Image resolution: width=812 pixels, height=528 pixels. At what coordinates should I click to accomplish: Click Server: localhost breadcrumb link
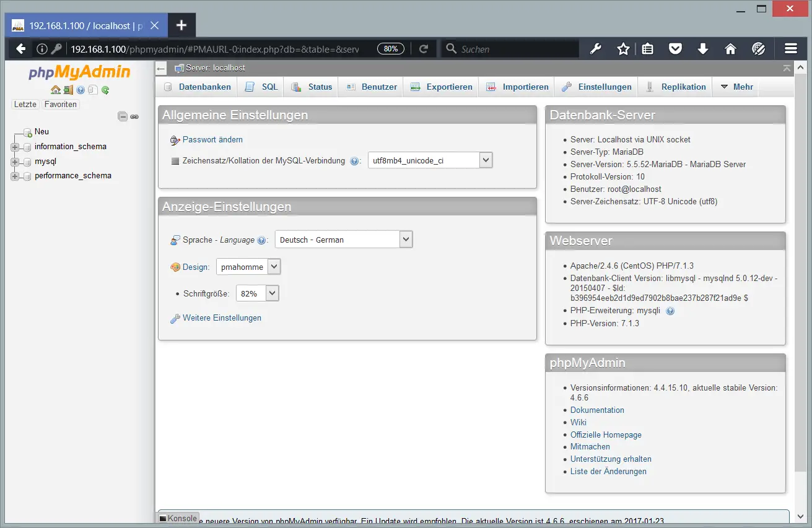pyautogui.click(x=215, y=68)
